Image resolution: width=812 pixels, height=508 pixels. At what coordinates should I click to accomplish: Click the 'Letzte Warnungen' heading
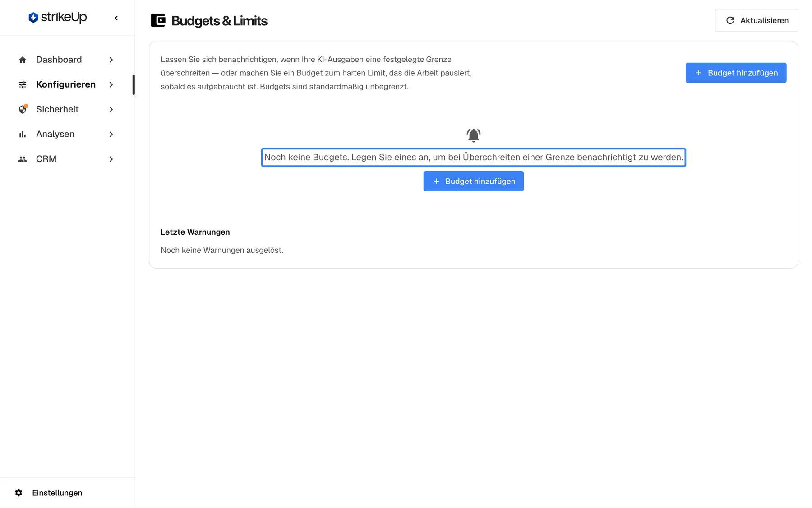(x=195, y=232)
